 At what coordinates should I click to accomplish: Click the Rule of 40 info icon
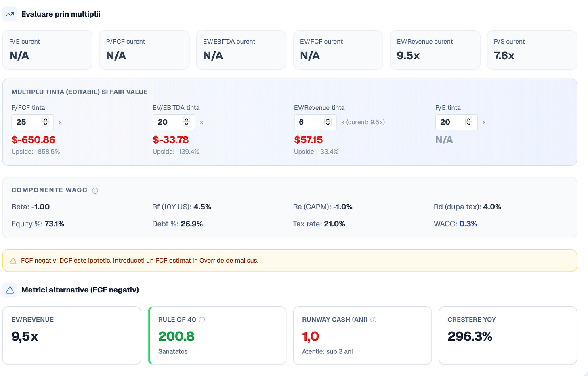[x=202, y=320]
